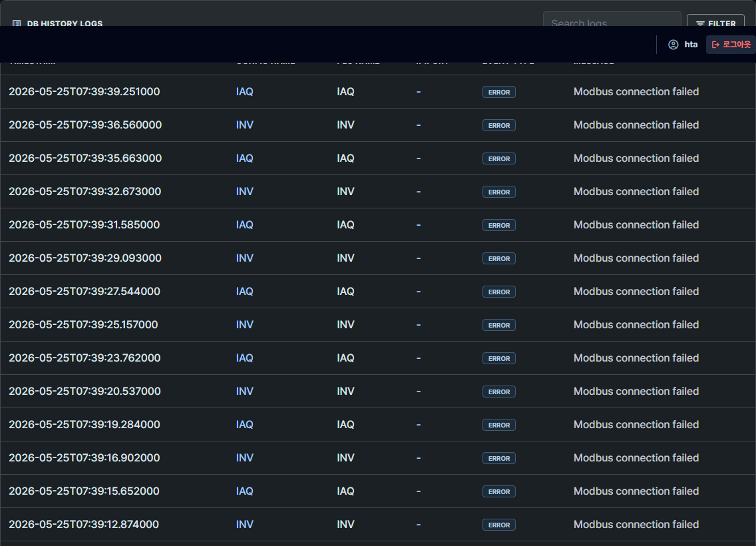The width and height of the screenshot is (756, 546).
Task: Open INV config link at 07:39:12.874000
Action: (x=244, y=524)
